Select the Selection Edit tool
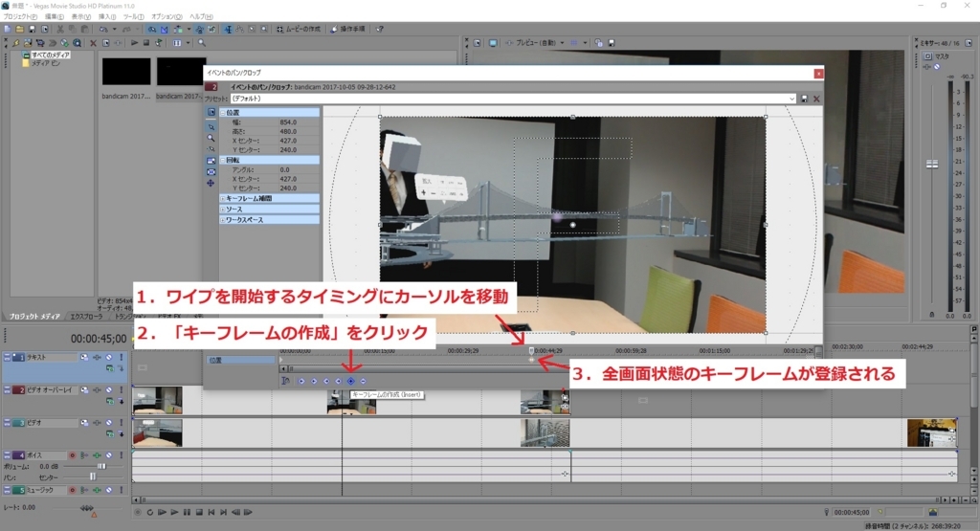Viewport: 980px width, 531px height. coord(252,29)
